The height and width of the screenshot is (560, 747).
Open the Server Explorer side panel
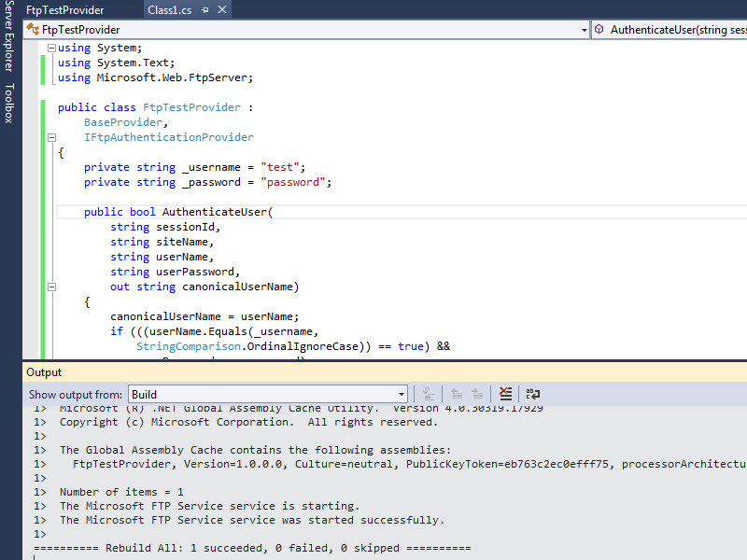(x=8, y=37)
